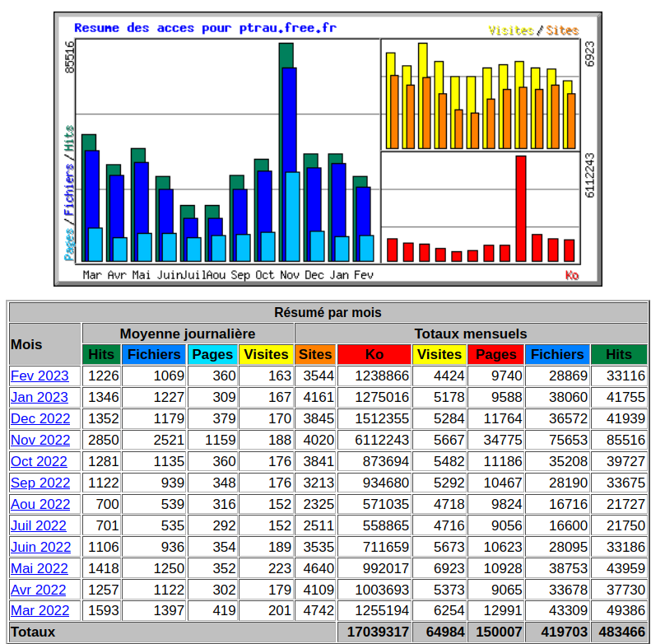Open the Aou 2022 monthly report link
Screen dimensions: 665x644
click(40, 505)
